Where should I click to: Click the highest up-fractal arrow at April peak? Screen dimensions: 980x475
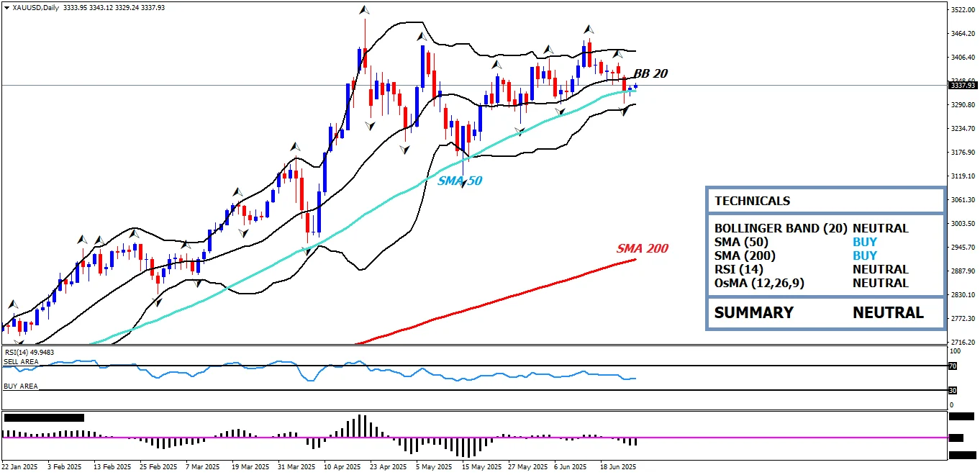364,10
